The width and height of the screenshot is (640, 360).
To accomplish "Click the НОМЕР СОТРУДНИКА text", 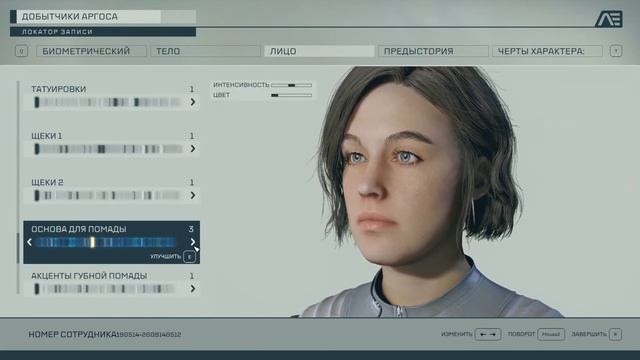I will pos(72,334).
